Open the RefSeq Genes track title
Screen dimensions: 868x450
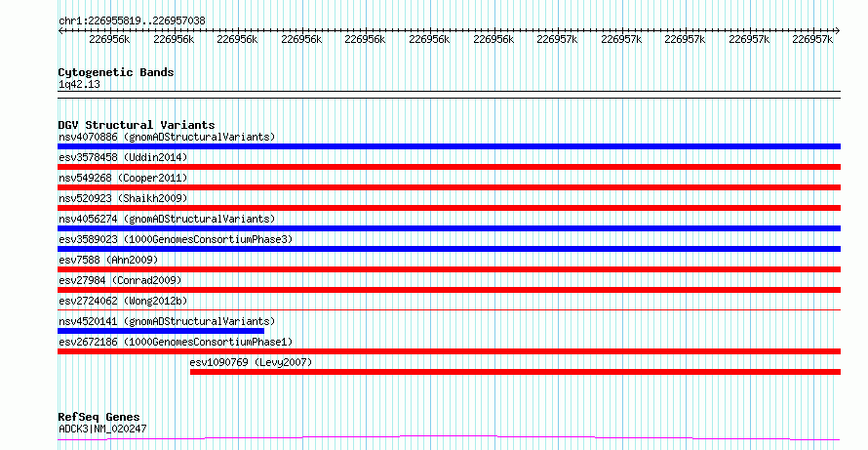click(x=99, y=417)
